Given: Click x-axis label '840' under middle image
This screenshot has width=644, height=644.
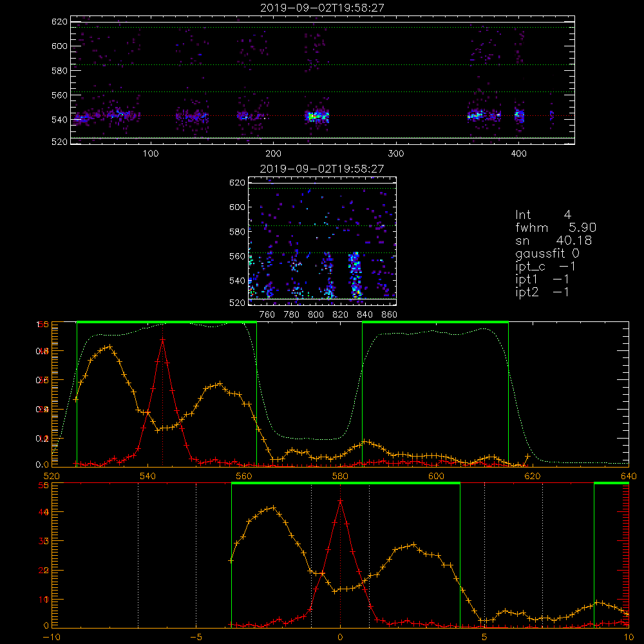Looking at the screenshot, I should (x=365, y=315).
